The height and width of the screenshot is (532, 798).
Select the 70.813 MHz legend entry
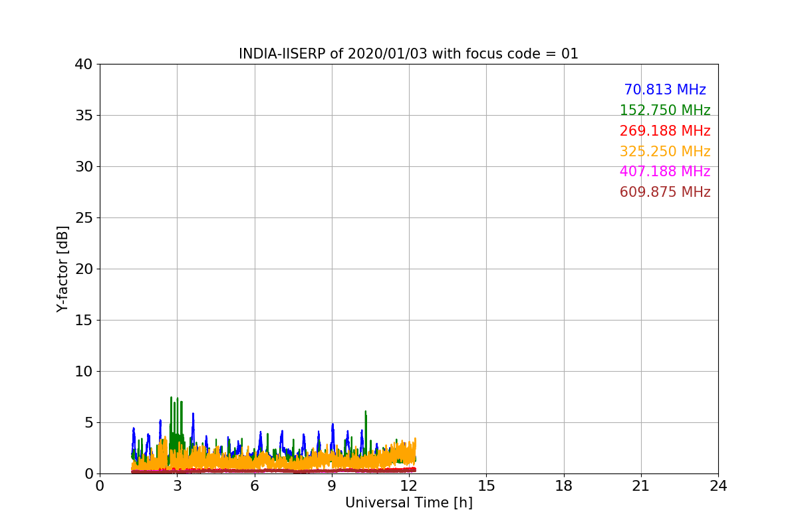coord(665,90)
